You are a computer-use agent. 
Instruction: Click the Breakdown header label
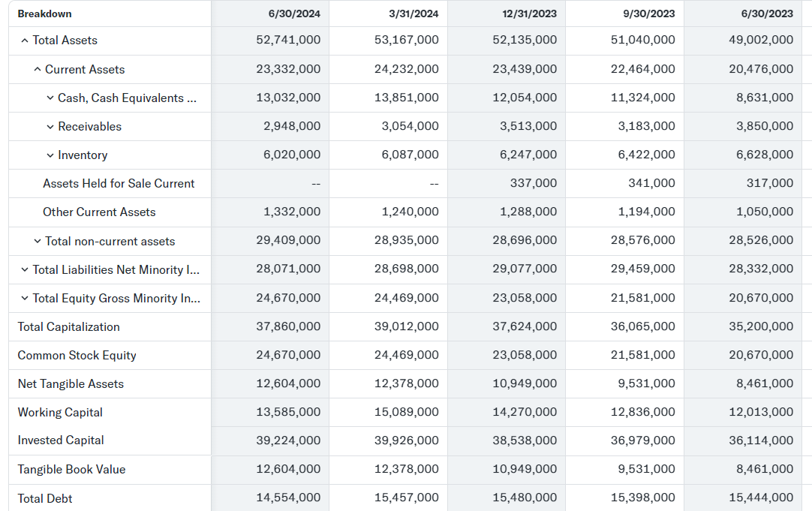click(45, 14)
